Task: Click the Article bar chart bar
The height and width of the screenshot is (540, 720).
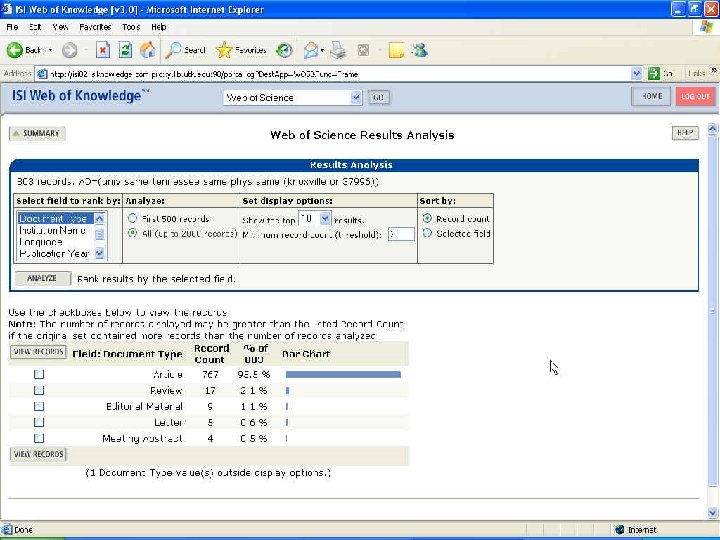Action: pyautogui.click(x=343, y=374)
